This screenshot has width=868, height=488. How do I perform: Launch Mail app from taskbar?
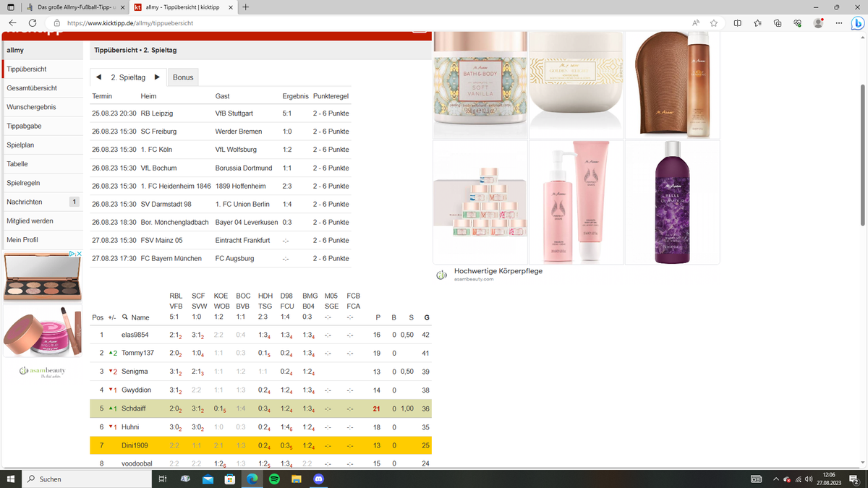[x=208, y=479]
